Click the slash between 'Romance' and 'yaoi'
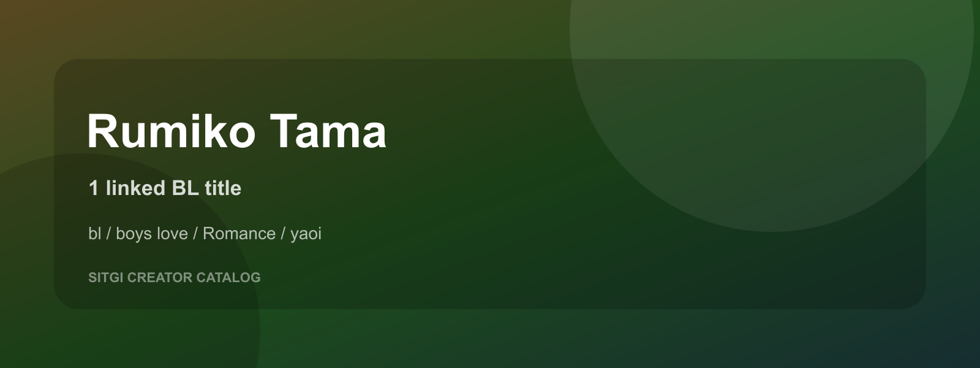980x368 pixels. coord(283,234)
